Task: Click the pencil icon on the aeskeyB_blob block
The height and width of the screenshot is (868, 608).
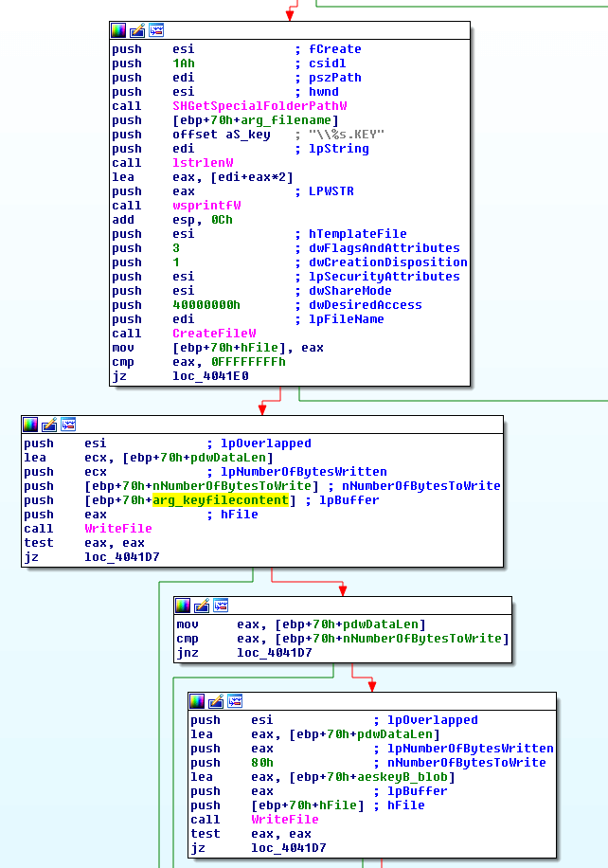Action: (216, 701)
